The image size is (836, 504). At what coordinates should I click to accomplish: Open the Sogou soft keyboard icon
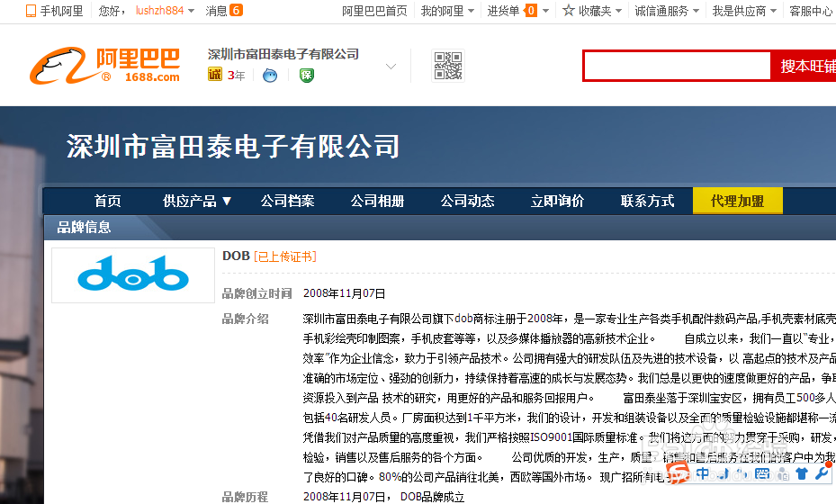[762, 473]
